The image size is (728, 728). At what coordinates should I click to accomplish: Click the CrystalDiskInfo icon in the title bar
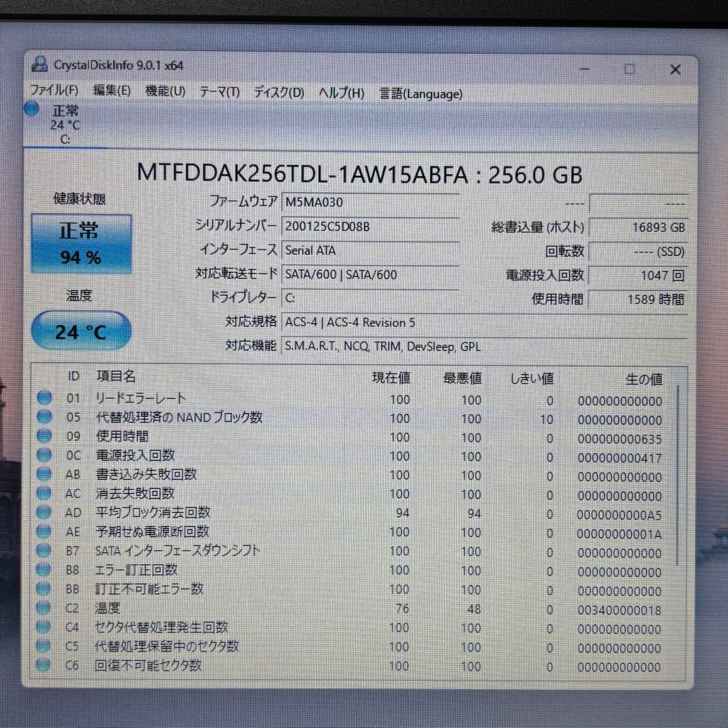pos(40,65)
